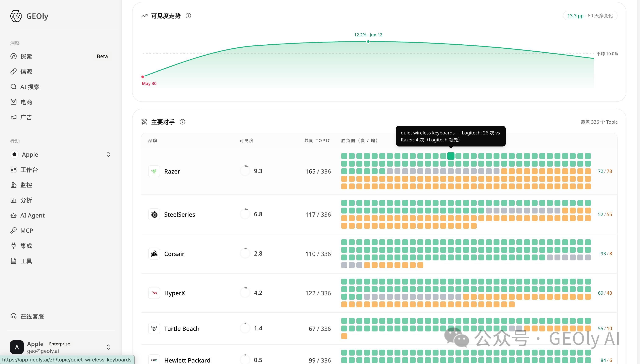Open AI 搜索 in sidebar
Image resolution: width=640 pixels, height=364 pixels.
click(30, 87)
